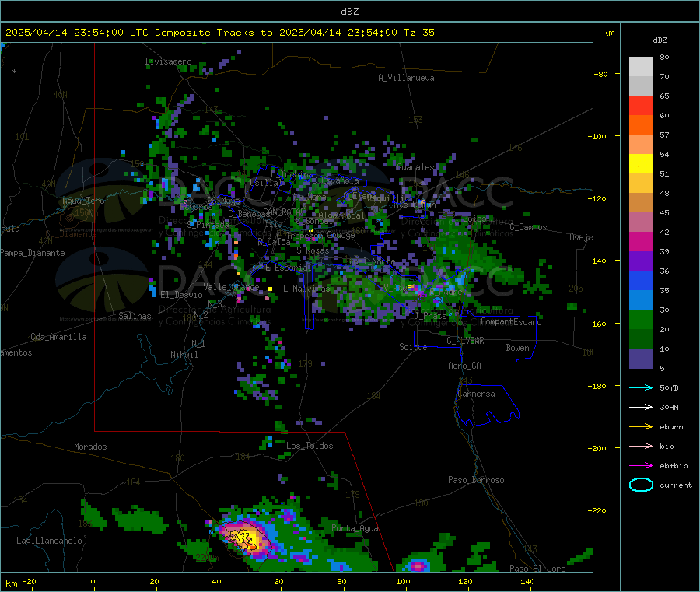
Task: Pick the gold 48–51 dBZ swatch
Action: [x=641, y=184]
